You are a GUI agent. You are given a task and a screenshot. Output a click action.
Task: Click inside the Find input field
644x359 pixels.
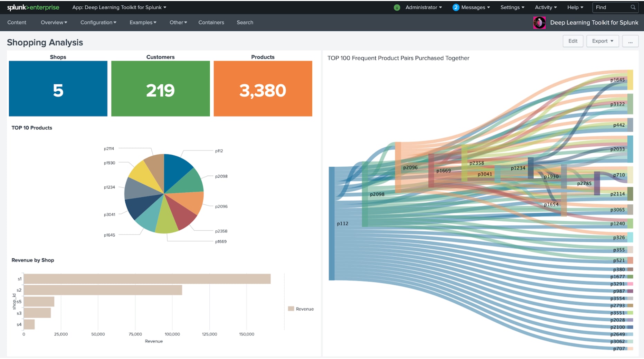(x=612, y=7)
